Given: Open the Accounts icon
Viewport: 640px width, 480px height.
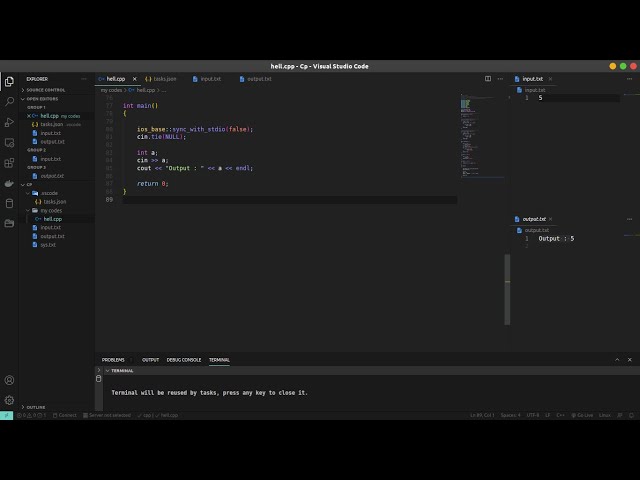Looking at the screenshot, I should coord(9,380).
